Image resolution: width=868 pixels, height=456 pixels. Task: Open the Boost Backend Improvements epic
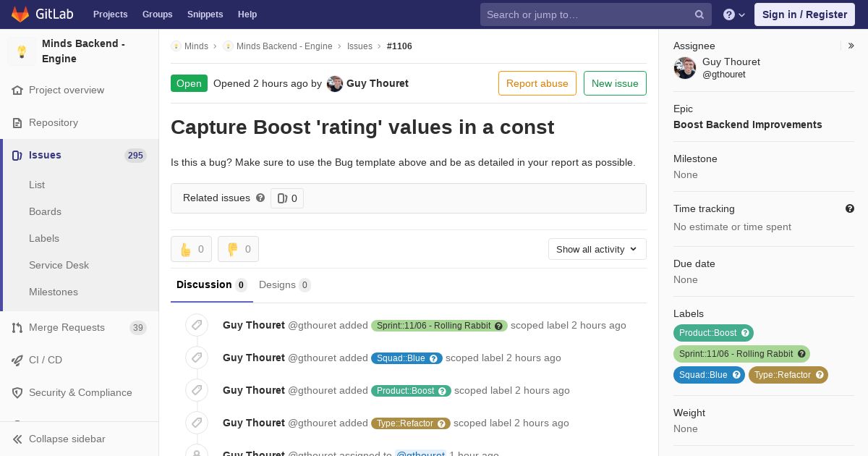[x=748, y=124]
